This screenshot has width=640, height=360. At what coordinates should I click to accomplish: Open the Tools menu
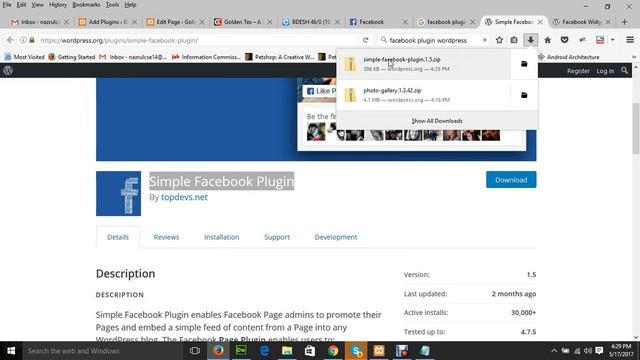(x=112, y=5)
